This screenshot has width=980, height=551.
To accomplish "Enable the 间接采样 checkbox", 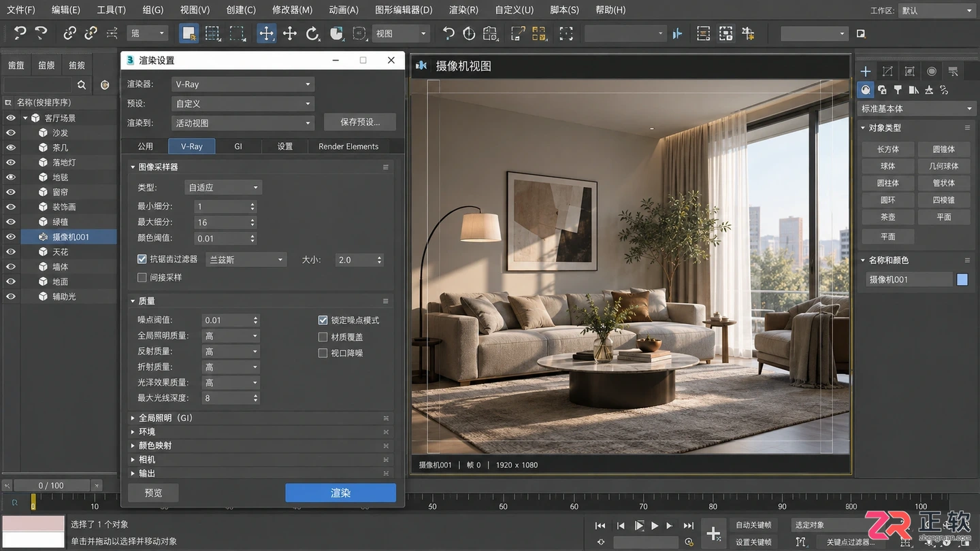I will [142, 278].
